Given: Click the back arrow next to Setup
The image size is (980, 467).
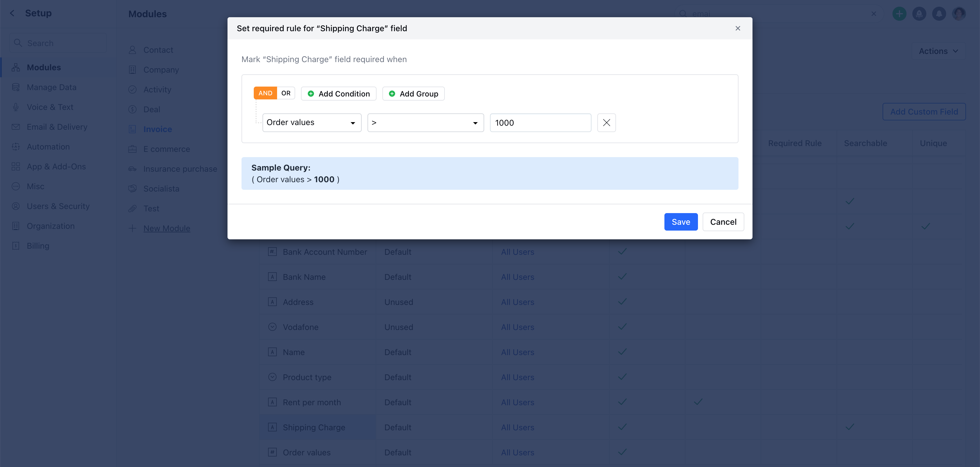Looking at the screenshot, I should 12,13.
